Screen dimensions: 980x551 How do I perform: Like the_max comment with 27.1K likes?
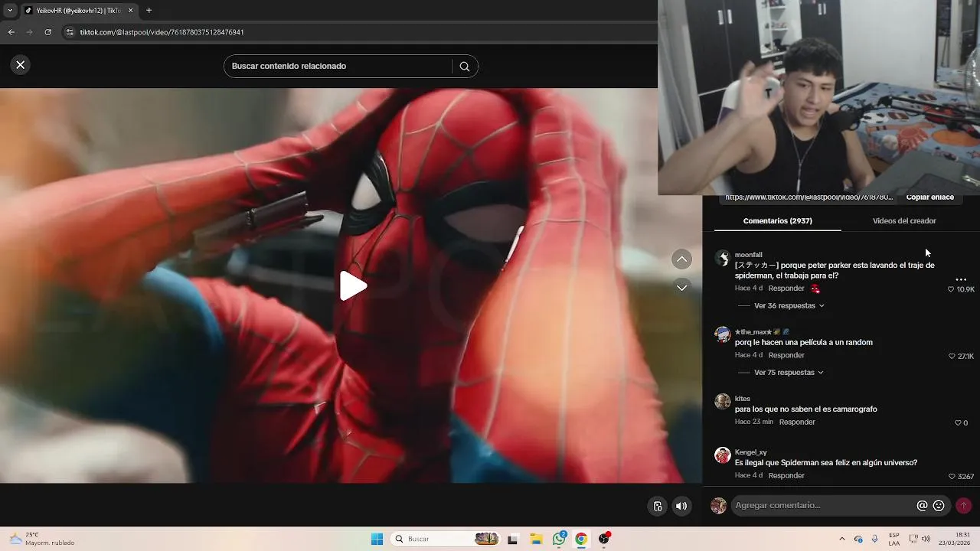click(x=952, y=357)
